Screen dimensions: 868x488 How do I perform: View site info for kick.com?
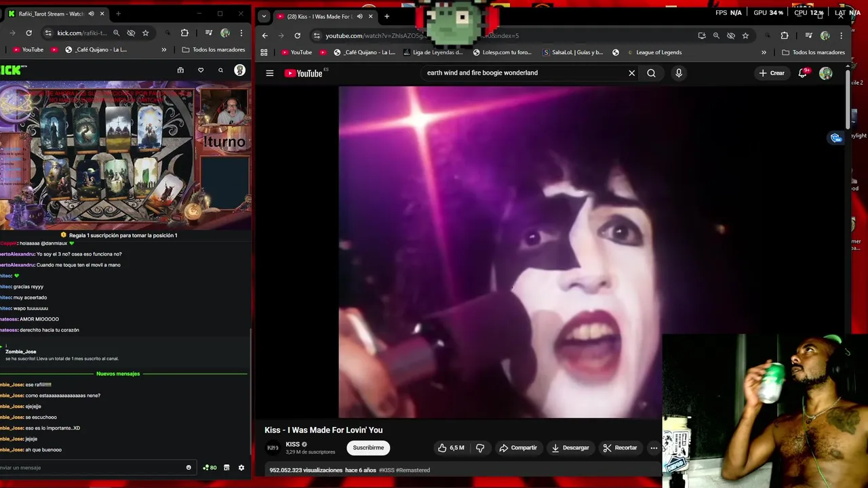click(47, 33)
